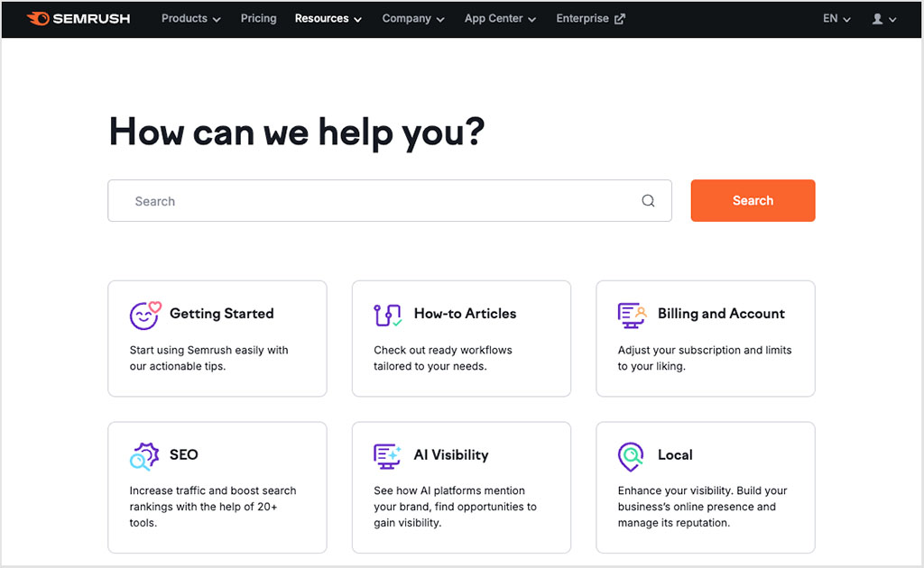Viewport: 924px width, 568px height.
Task: Select the AI Visibility monitor icon
Action: pos(388,455)
